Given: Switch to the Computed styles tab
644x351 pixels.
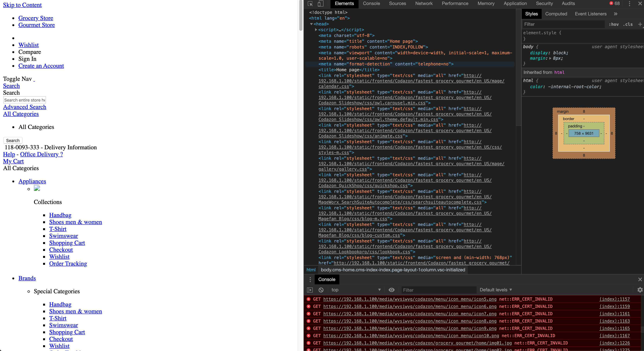Looking at the screenshot, I should [556, 14].
